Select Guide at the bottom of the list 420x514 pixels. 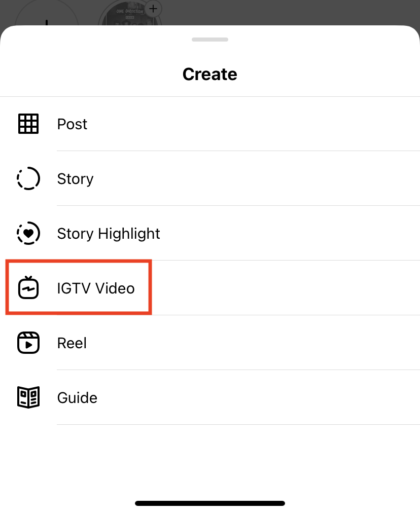click(77, 397)
